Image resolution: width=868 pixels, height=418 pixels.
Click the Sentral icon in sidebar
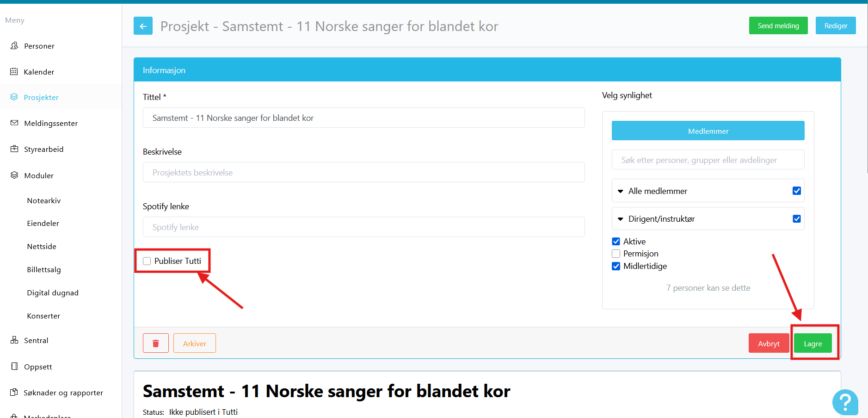coord(14,340)
